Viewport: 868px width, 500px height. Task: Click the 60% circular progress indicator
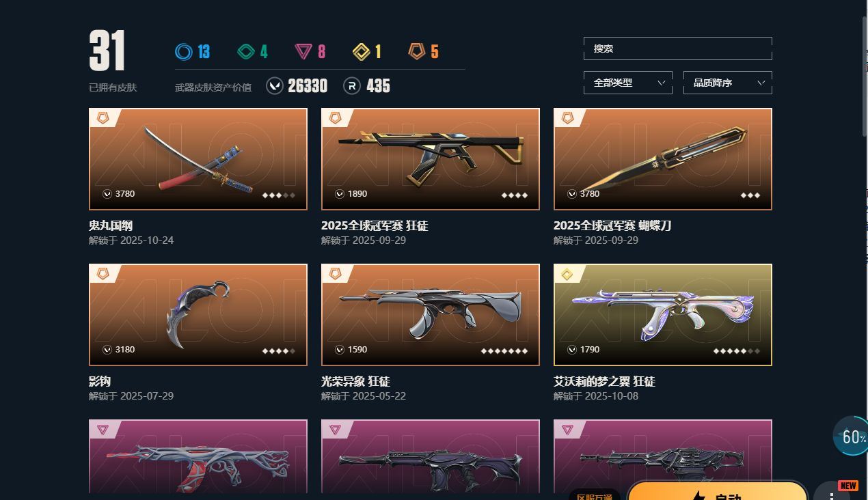(x=851, y=436)
